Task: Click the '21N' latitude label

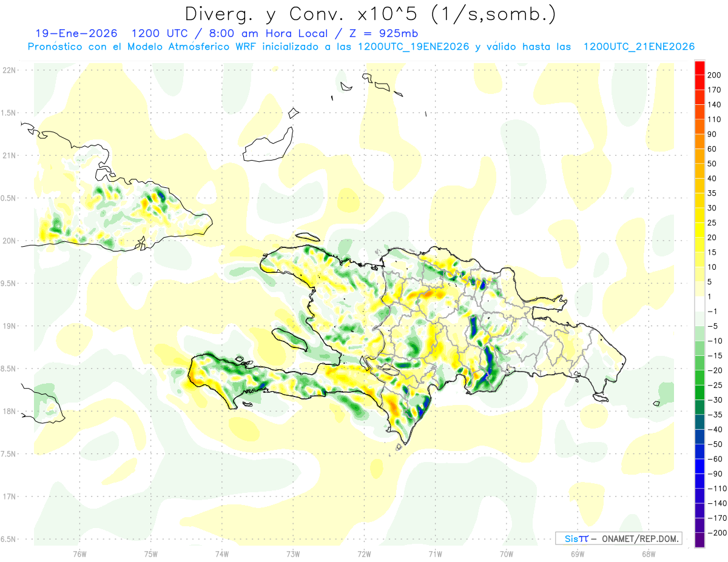Action: click(x=8, y=155)
